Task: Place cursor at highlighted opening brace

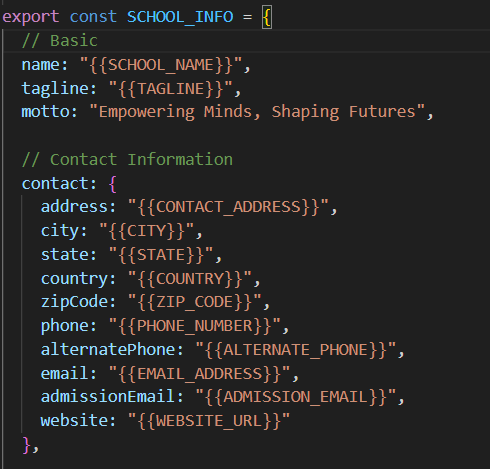Action: (267, 18)
